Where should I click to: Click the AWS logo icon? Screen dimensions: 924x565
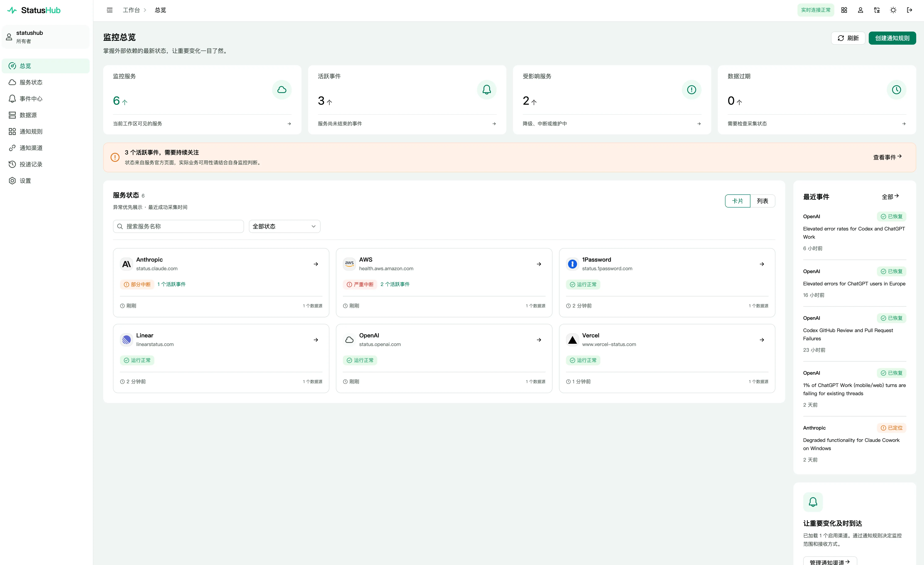point(349,264)
